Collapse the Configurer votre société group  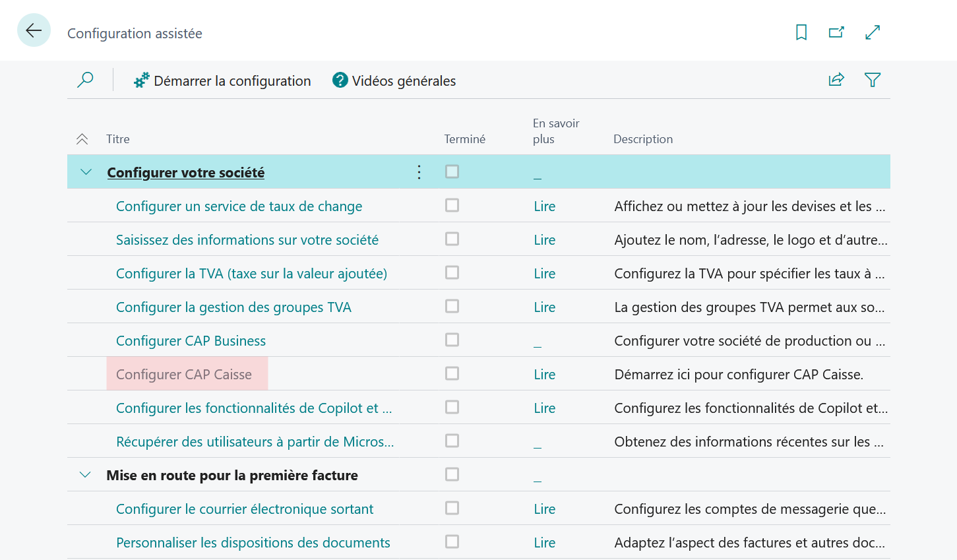[86, 172]
